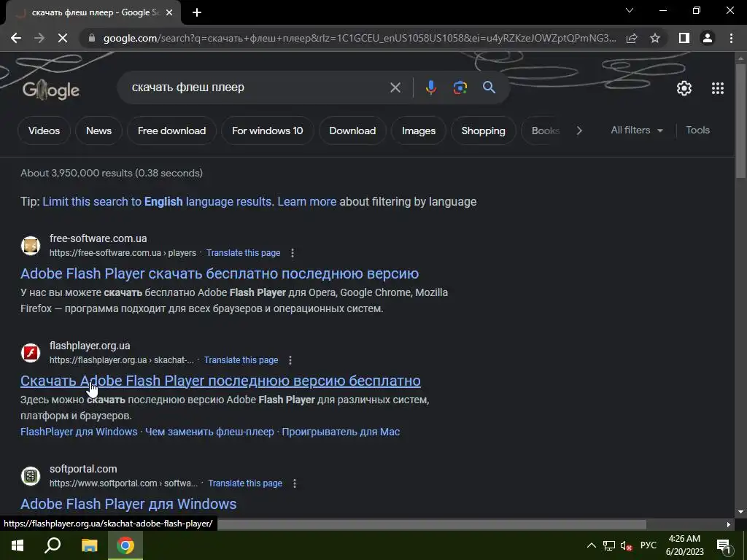Stop loading the page
The height and width of the screenshot is (560, 747).
63,38
